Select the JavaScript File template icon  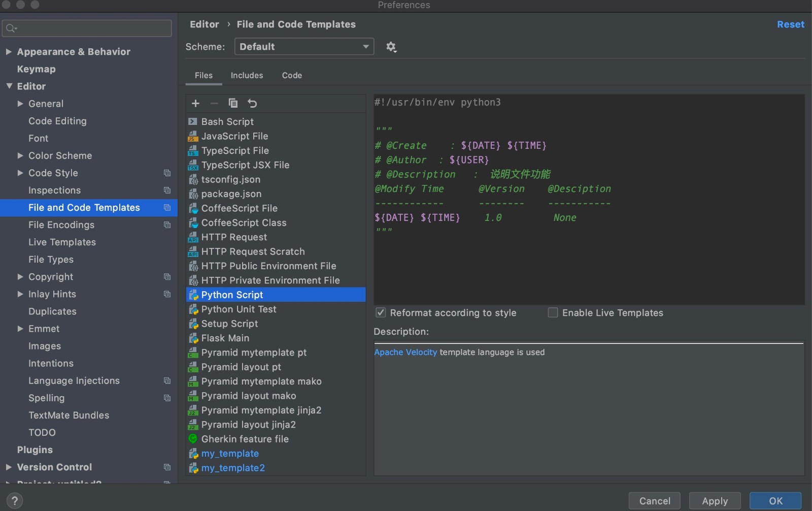193,136
